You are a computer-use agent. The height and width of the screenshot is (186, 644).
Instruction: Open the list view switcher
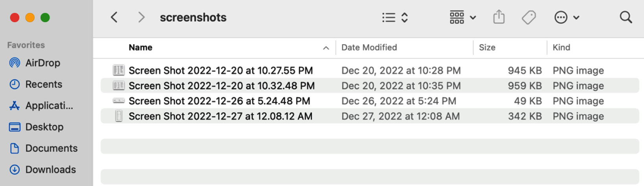(x=395, y=17)
